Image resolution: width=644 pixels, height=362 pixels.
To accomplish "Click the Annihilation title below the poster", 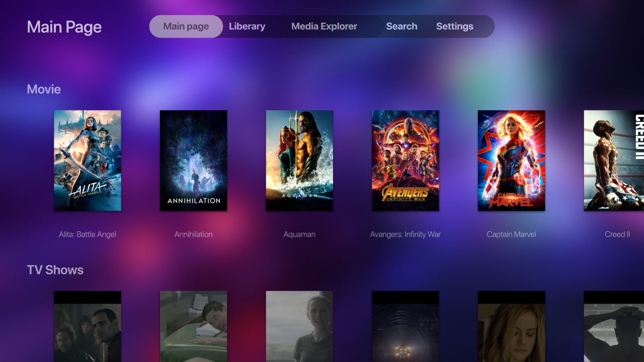I will 194,234.
